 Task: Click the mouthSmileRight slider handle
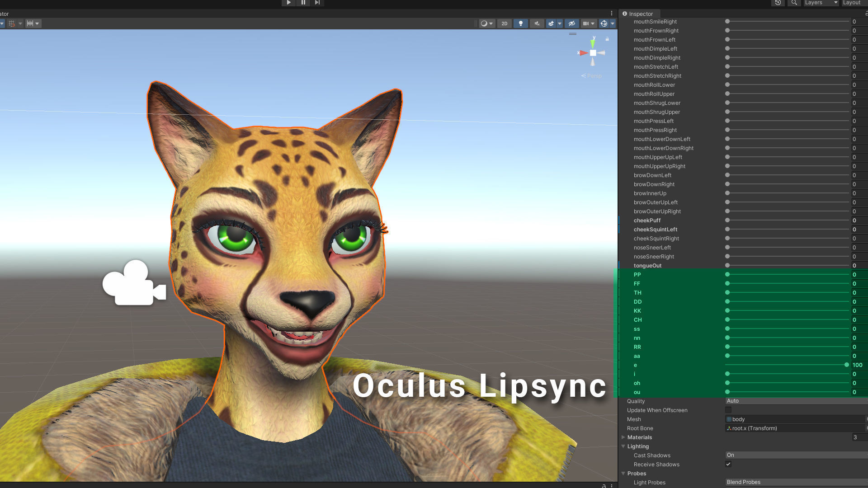pyautogui.click(x=727, y=22)
